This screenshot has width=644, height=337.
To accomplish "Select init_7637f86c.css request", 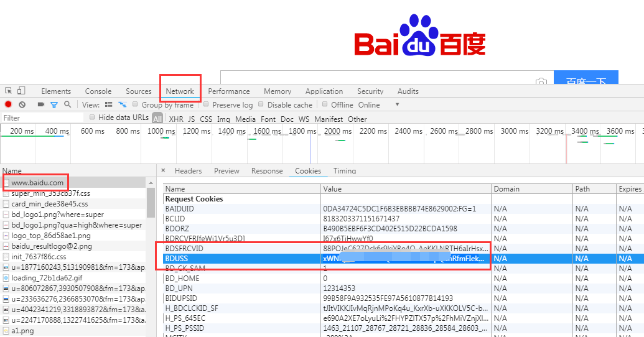I will click(73, 257).
